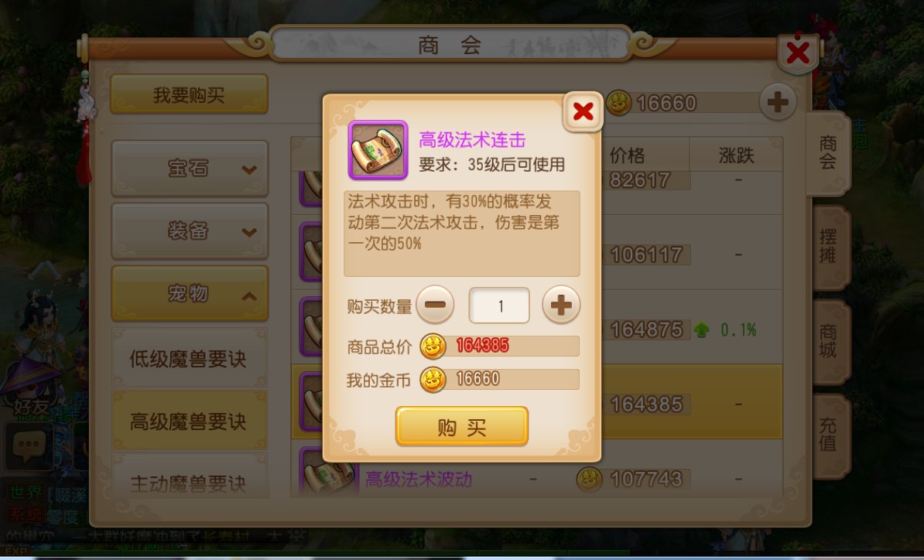Click the gold coin icon beside 商品总价
This screenshot has width=924, height=560.
point(433,346)
